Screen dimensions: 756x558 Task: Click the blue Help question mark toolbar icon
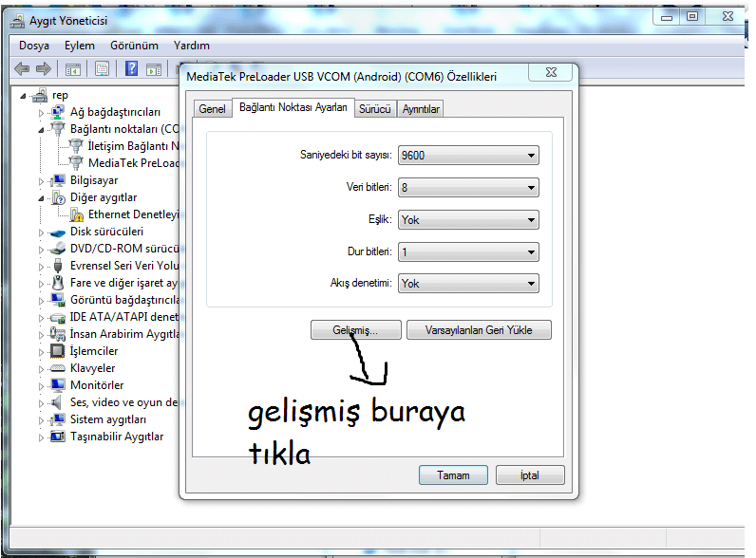131,68
